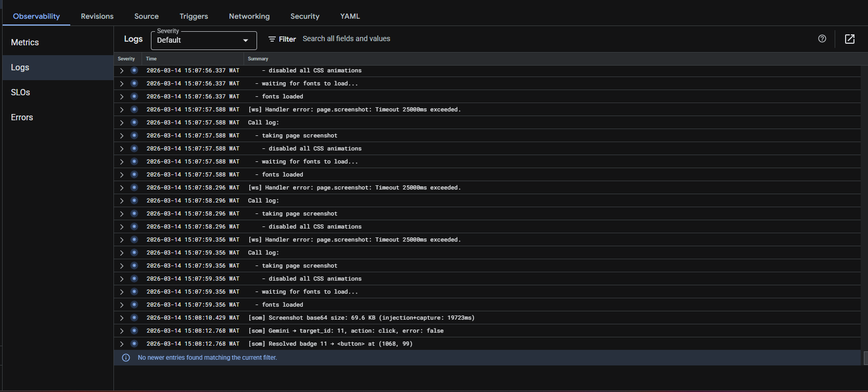Click the Filter lines icon

pyautogui.click(x=272, y=39)
